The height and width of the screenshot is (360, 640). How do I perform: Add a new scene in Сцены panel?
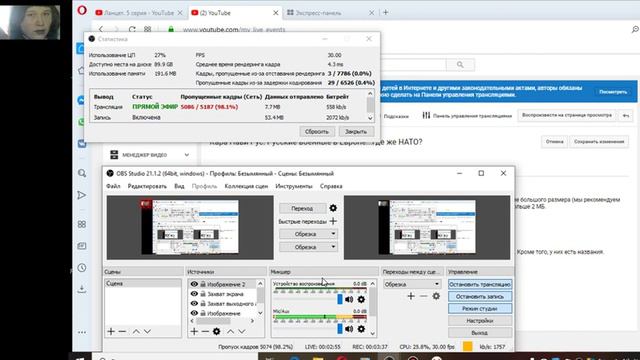[111, 331]
